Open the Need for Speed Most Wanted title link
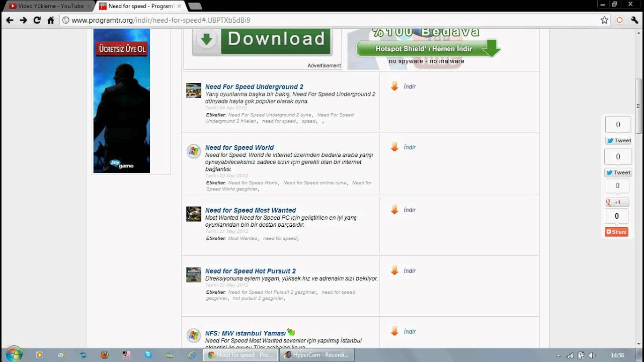644x362 pixels. pos(251,210)
